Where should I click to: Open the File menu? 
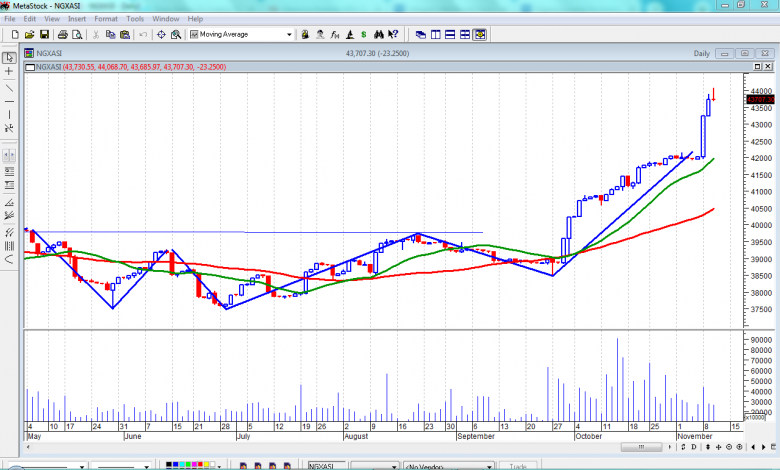9,19
